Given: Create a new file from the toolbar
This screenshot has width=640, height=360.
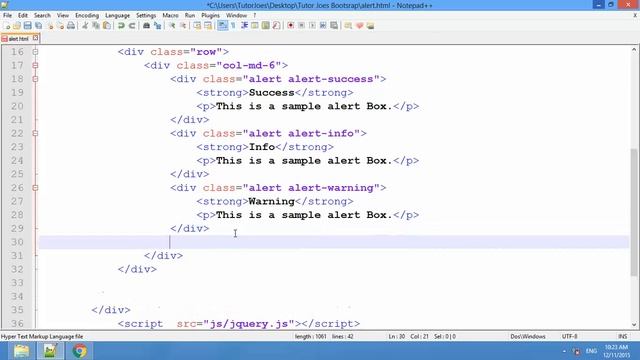Looking at the screenshot, I should [7, 26].
